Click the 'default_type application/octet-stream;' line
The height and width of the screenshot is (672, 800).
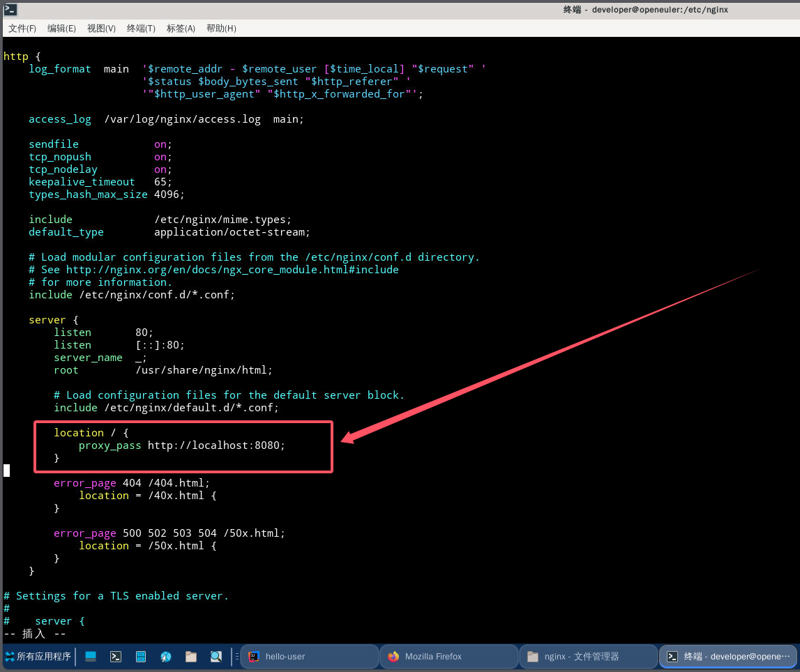click(169, 232)
